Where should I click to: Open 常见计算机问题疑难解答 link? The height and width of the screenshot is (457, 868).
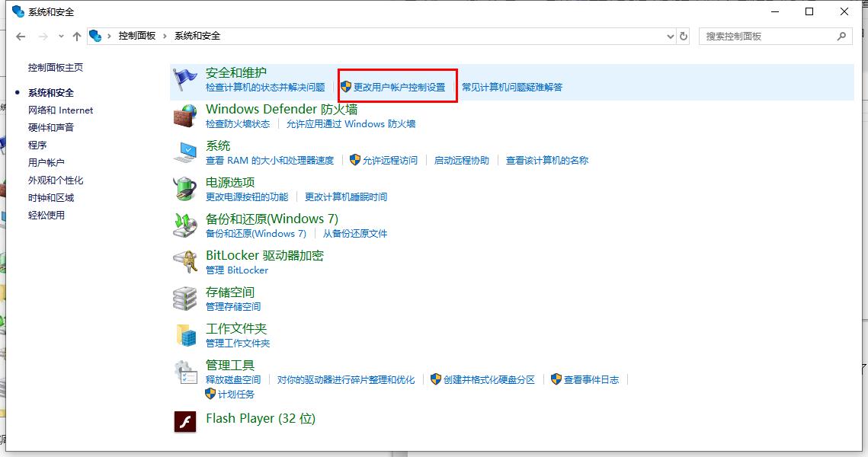click(x=512, y=88)
